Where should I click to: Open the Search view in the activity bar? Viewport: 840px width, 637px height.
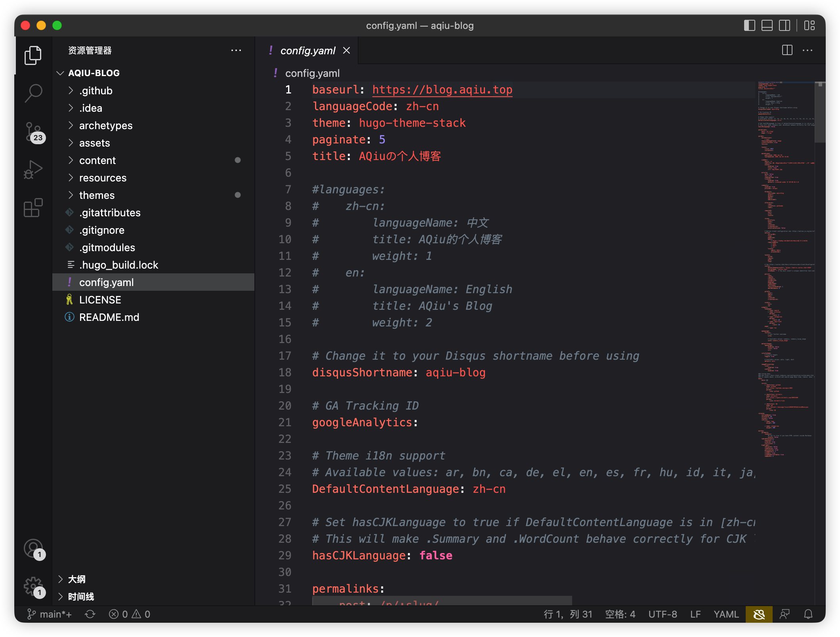coord(33,93)
